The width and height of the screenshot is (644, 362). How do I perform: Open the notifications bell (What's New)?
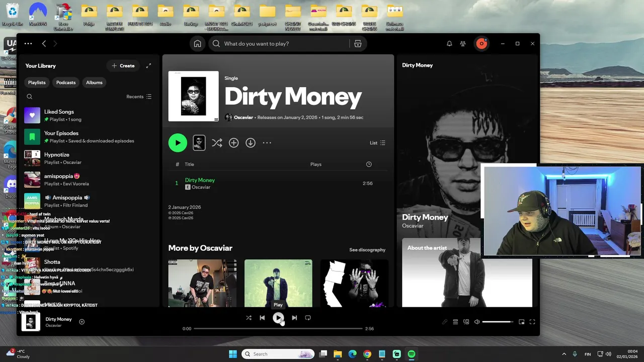[449, 44]
